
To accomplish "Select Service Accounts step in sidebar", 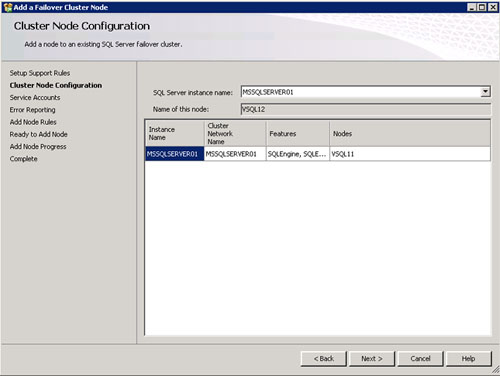I will click(35, 98).
